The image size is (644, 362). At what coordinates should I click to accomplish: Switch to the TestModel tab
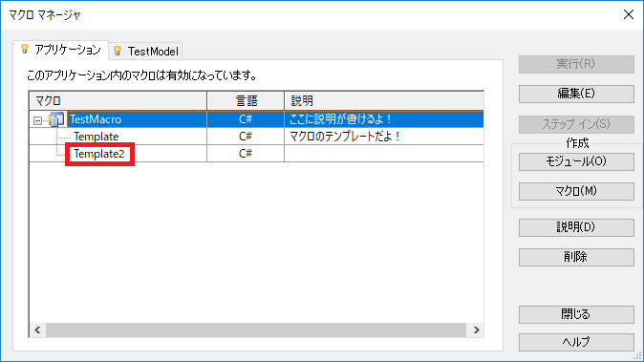(146, 51)
